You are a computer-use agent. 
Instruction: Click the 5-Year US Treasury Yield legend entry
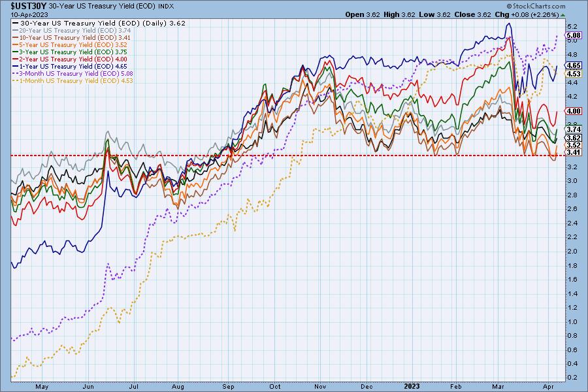coord(70,44)
